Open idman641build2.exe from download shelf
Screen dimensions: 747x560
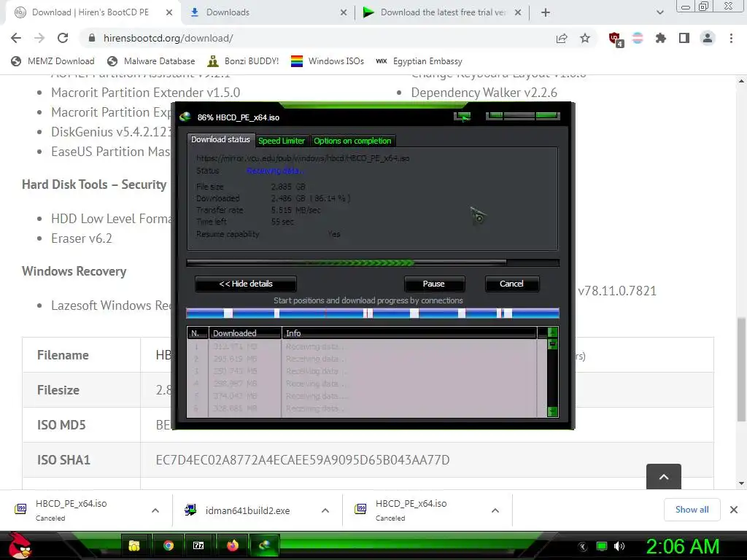pos(247,510)
